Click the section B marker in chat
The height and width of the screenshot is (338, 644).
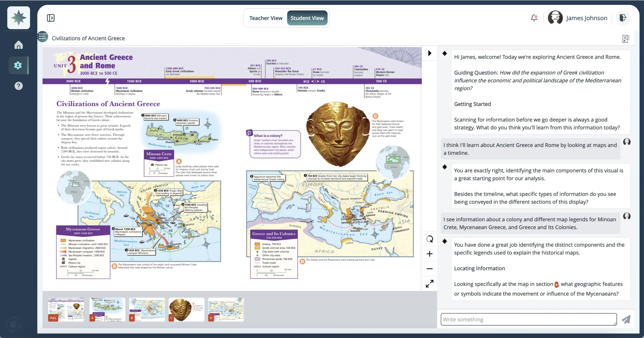556,285
